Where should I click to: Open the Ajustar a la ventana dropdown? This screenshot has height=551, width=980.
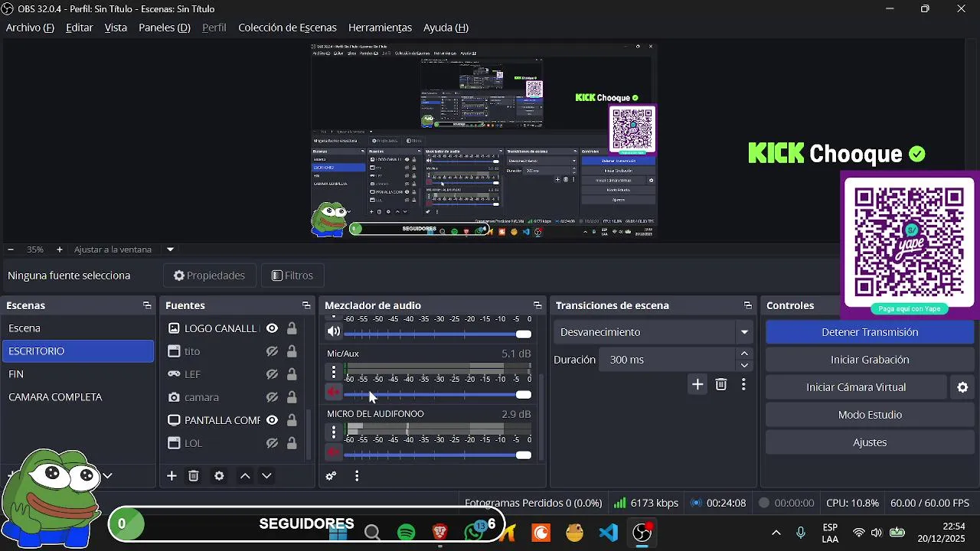coord(170,249)
